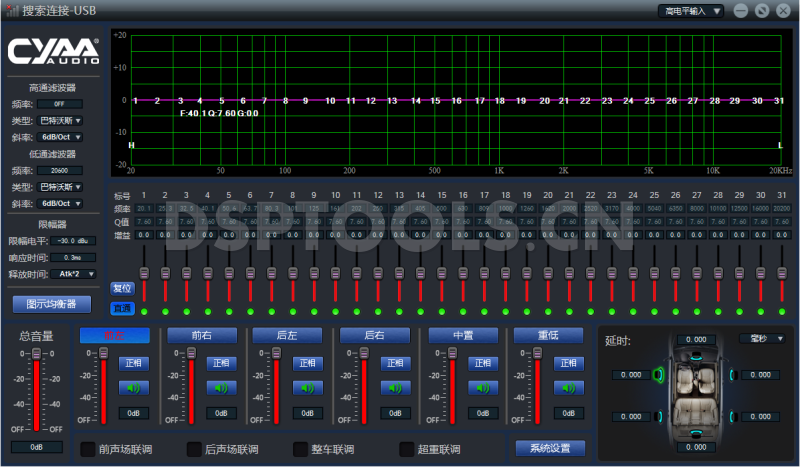Select the 重低 channel tab

click(x=548, y=335)
